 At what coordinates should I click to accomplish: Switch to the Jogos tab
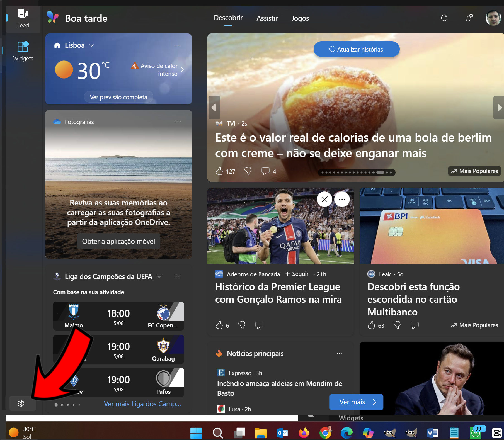[x=300, y=18]
